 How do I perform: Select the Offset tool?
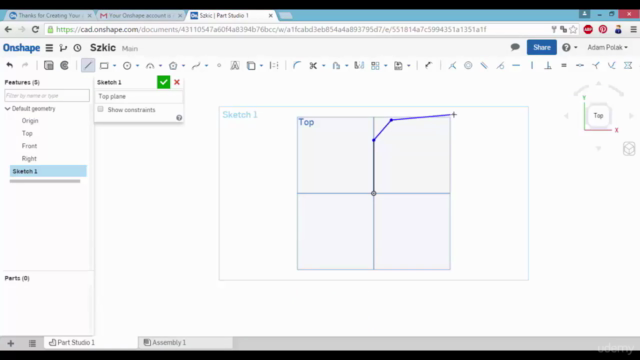coord(336,65)
